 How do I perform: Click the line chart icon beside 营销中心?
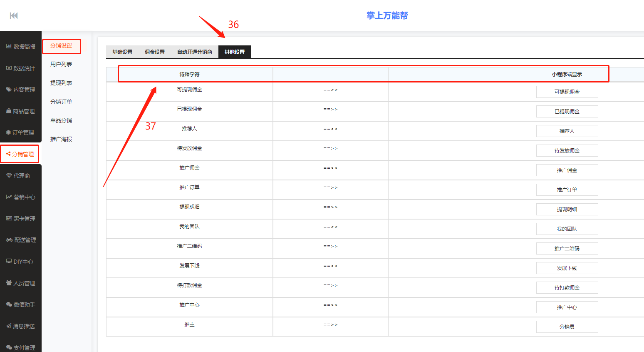9,197
